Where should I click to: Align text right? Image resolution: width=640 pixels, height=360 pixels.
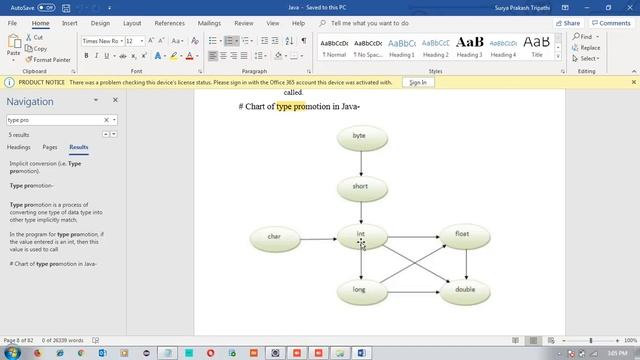pyautogui.click(x=233, y=56)
